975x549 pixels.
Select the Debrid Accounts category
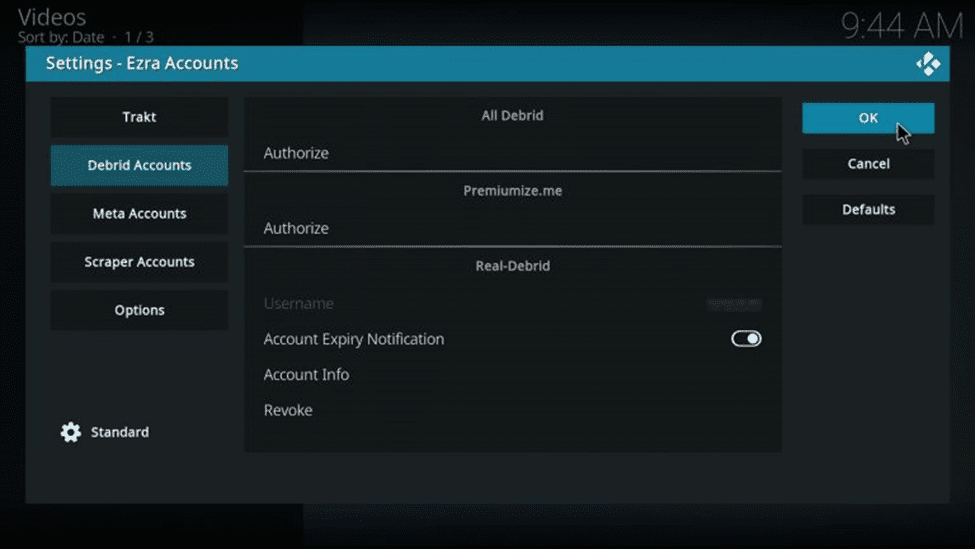click(x=139, y=165)
